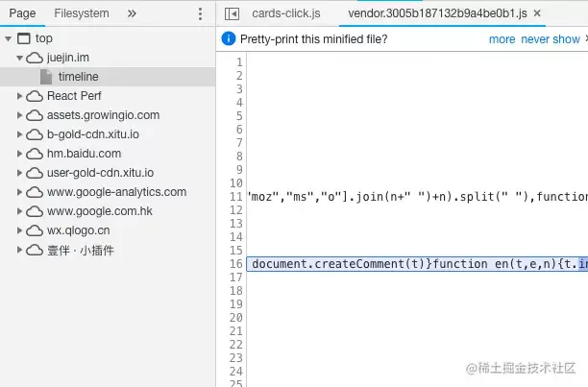Click the show navigator panel icon
This screenshot has width=588, height=387.
coord(232,13)
